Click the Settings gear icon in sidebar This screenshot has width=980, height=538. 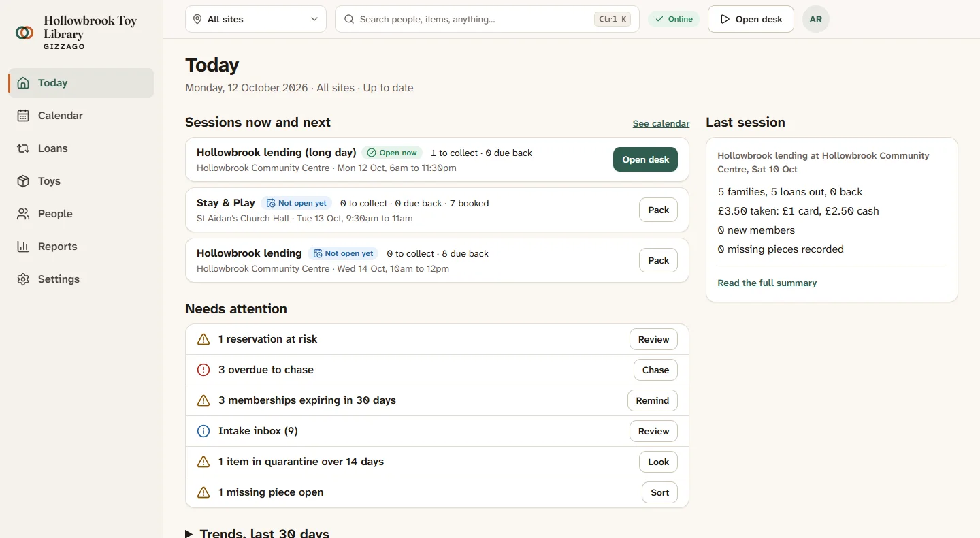pos(23,279)
